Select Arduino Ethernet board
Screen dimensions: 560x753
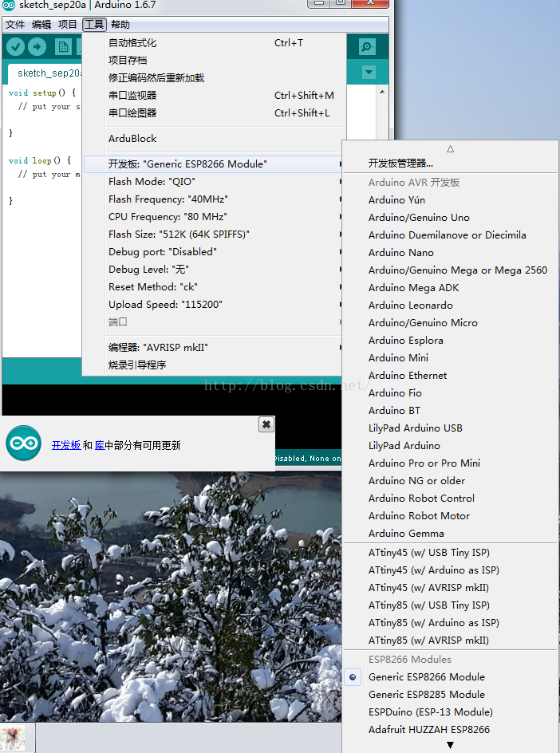click(x=450, y=375)
